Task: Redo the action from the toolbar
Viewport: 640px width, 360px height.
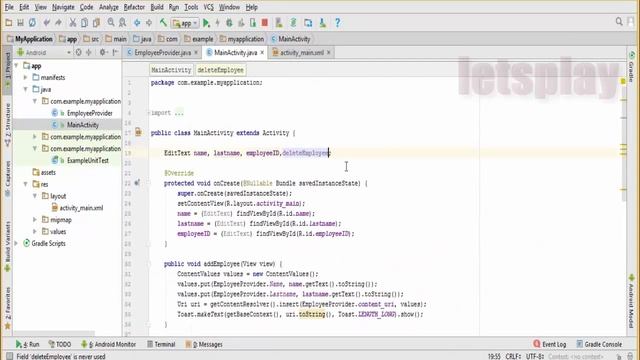Action: click(58, 23)
